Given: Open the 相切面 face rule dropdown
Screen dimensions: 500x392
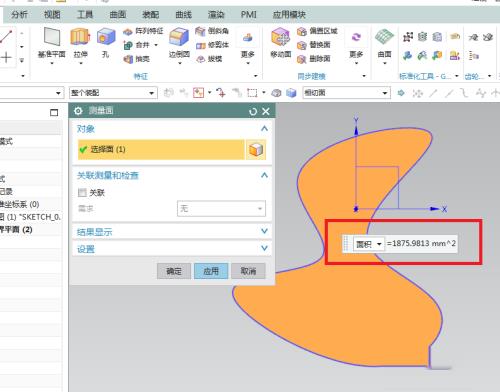Looking at the screenshot, I should point(346,93).
